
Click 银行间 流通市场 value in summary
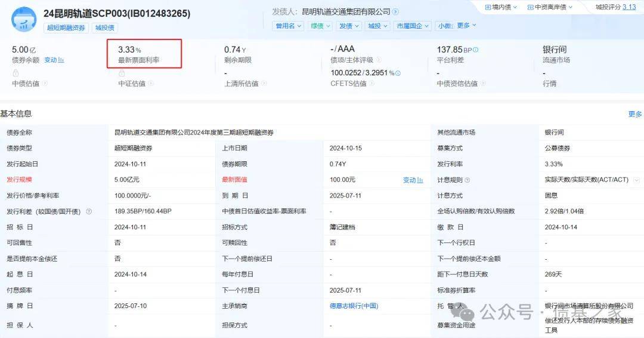point(555,50)
